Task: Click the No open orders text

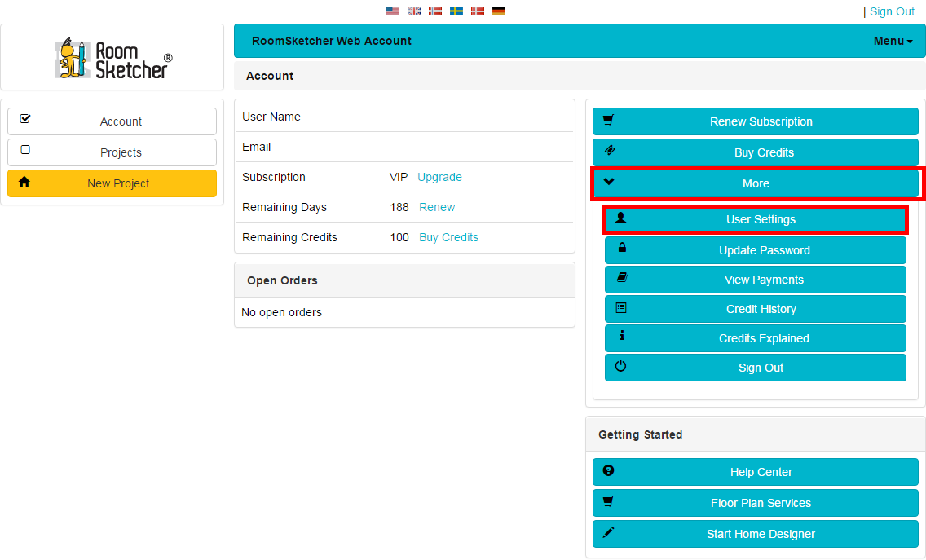Action: click(282, 312)
